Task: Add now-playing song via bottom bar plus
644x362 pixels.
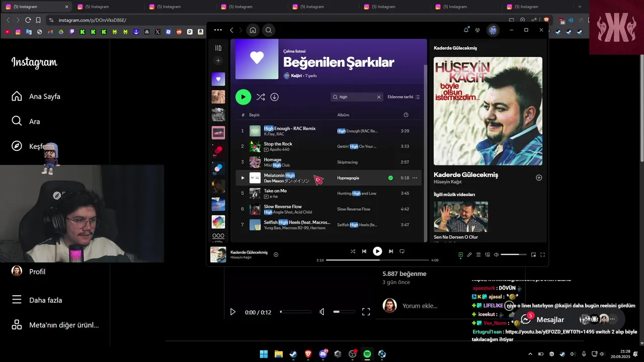Action: (x=276, y=254)
